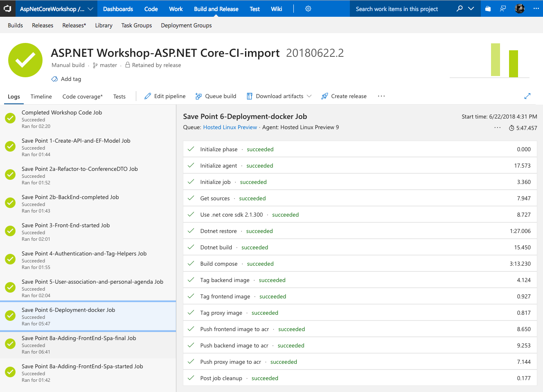
Task: Select the Logs tab
Action: (x=14, y=96)
